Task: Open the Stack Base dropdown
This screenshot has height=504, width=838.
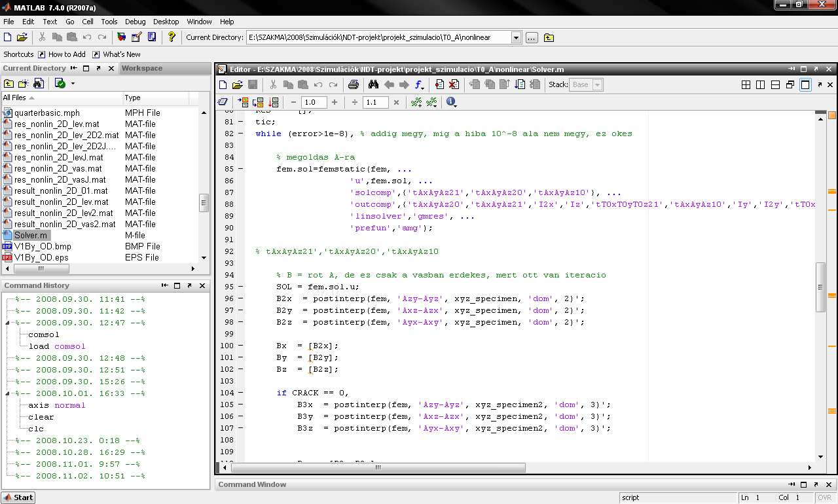Action: [x=596, y=84]
